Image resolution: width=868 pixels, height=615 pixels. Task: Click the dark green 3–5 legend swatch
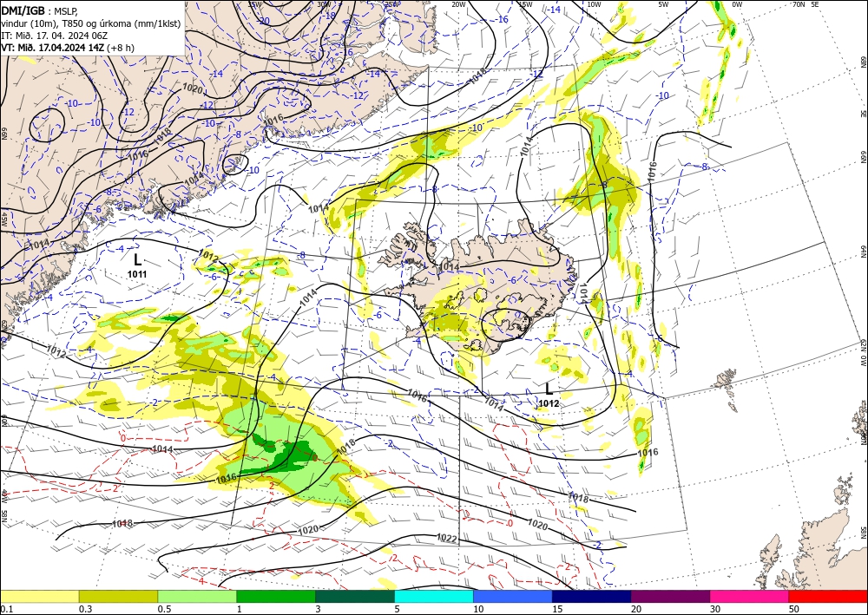pos(355,596)
